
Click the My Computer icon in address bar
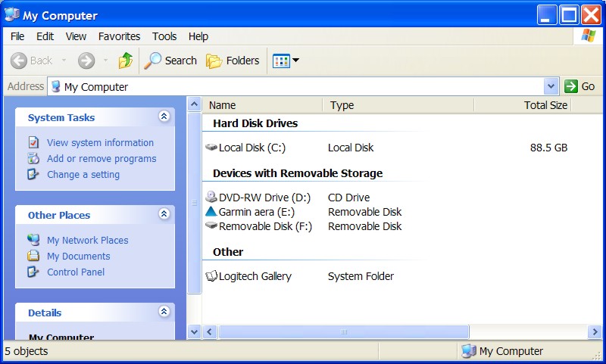click(x=56, y=86)
